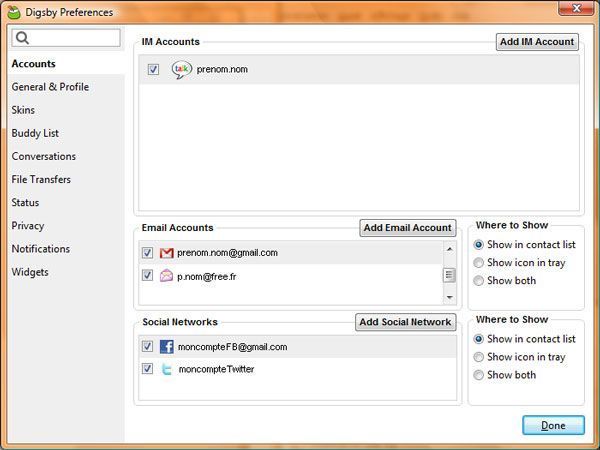Uncheck the prenom.nom@gmail.com email checkbox

point(147,253)
